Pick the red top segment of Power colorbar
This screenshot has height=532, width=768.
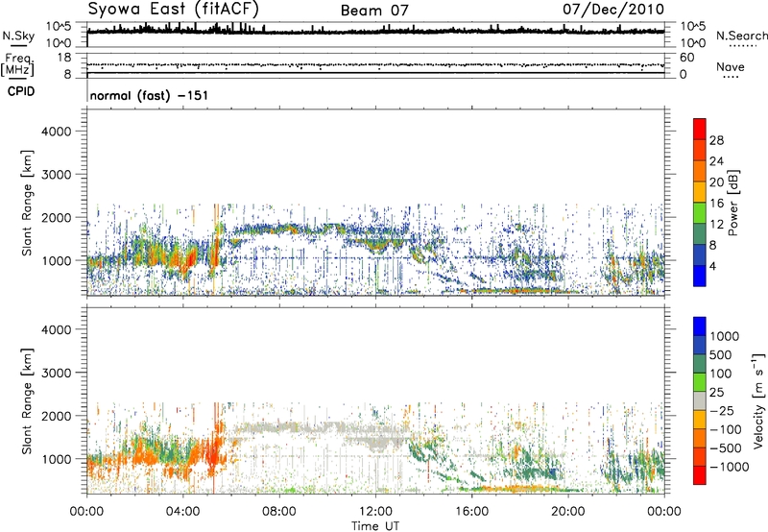700,130
